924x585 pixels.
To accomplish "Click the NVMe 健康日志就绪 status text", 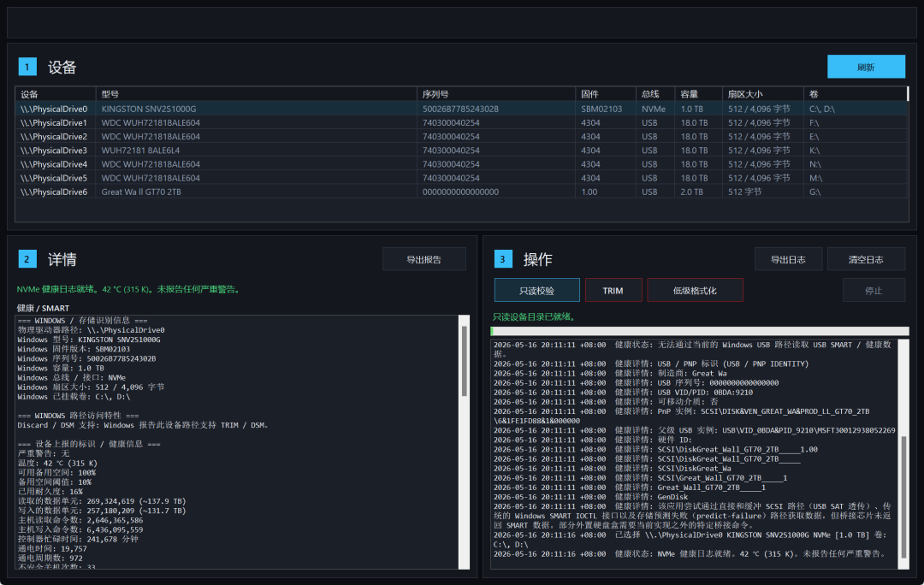I will 129,289.
